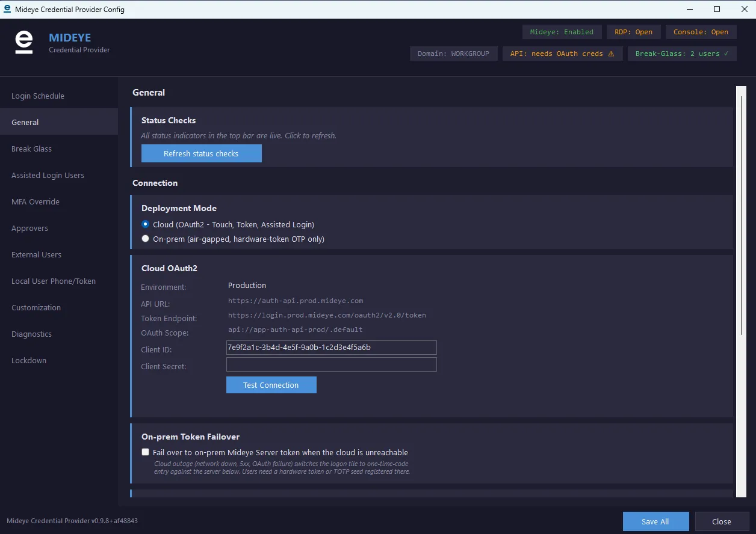Go to Assisted Login Users

[59, 175]
